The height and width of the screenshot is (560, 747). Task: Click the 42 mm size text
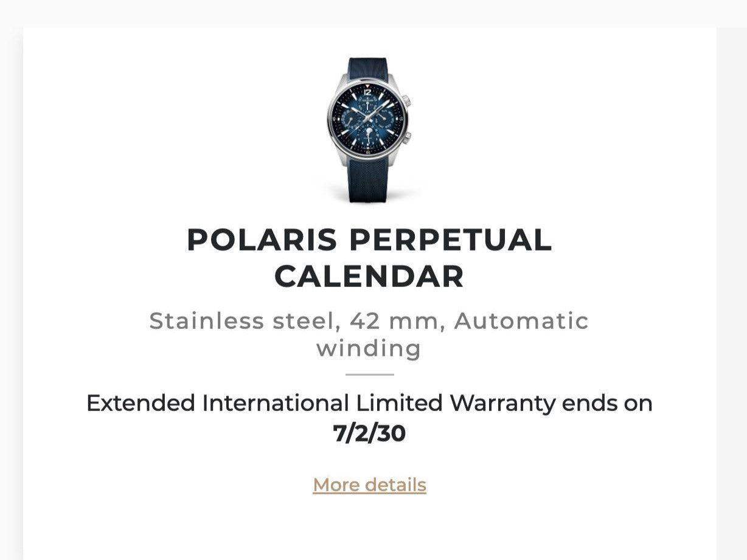394,321
